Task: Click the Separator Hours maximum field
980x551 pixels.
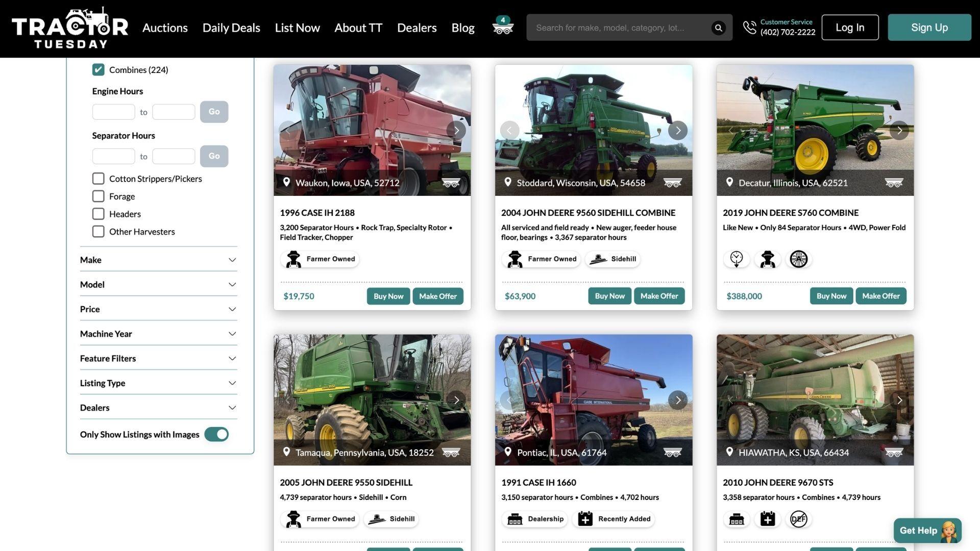Action: [174, 156]
